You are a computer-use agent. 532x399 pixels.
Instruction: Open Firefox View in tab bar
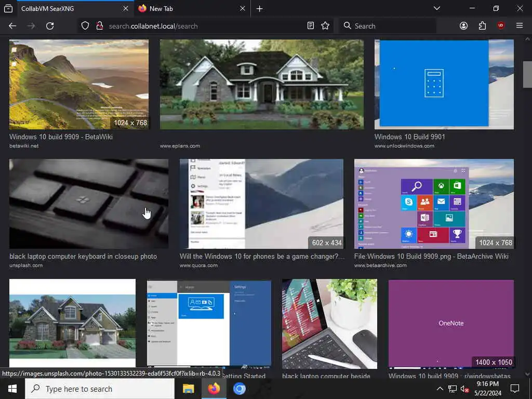pyautogui.click(x=8, y=9)
